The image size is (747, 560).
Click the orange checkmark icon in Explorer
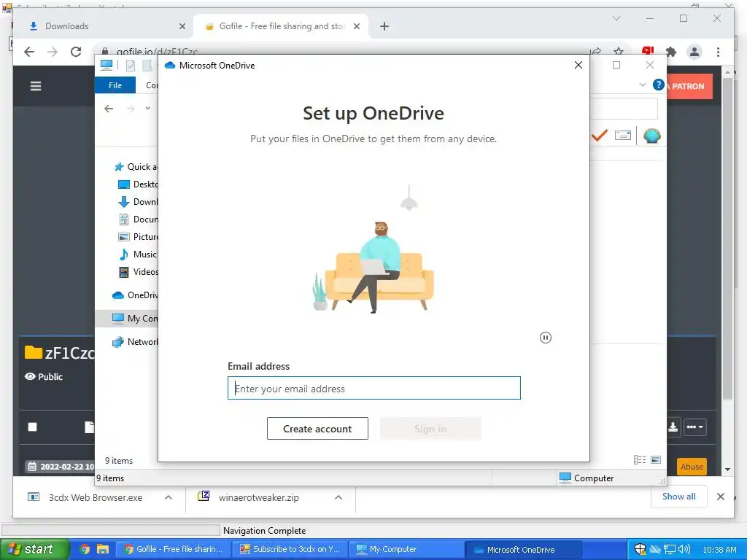(x=600, y=136)
